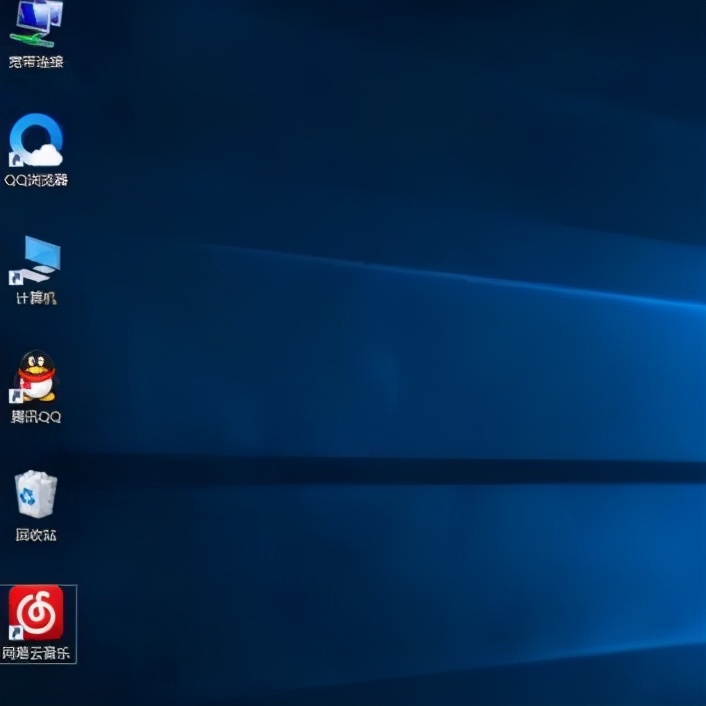Click the shortcut arrow on 计算机 icon
Screen dimensions: 706x706
(16, 277)
